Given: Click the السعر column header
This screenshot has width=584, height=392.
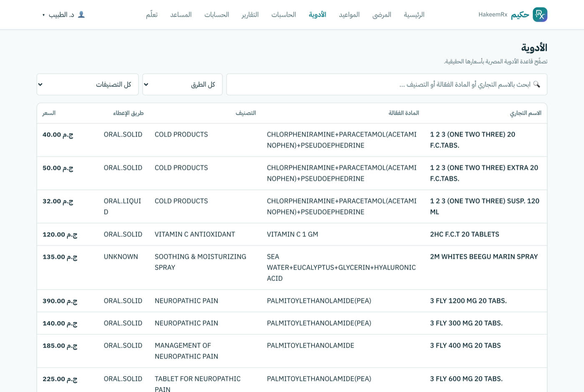Looking at the screenshot, I should 49,113.
